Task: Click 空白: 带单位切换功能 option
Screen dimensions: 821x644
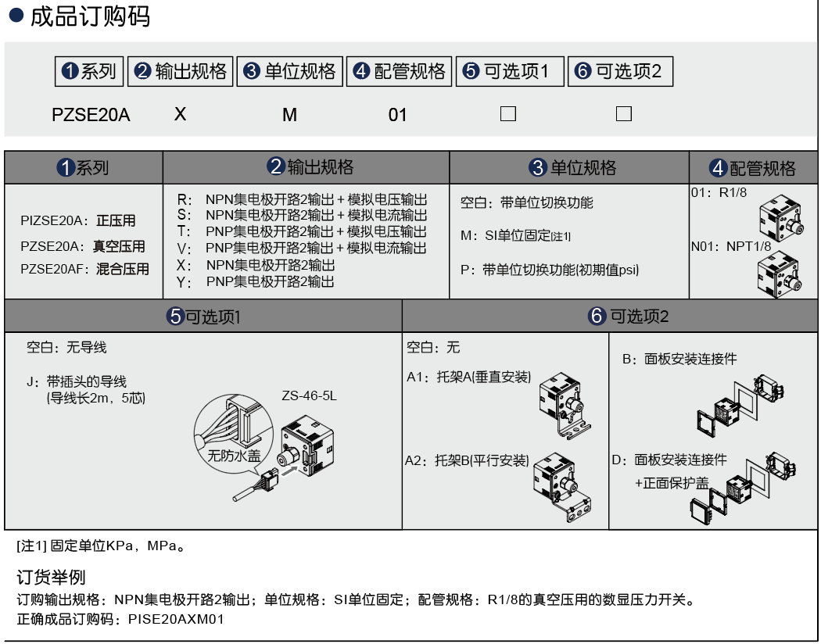Action: point(527,202)
